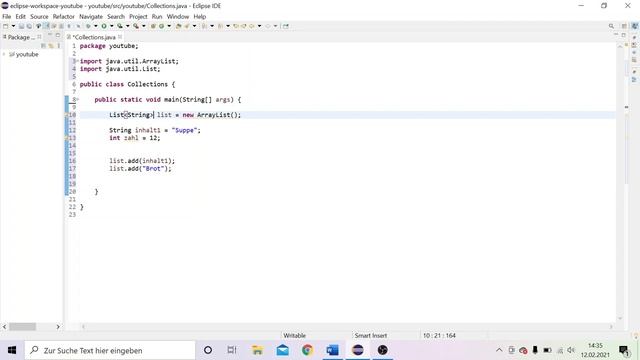Click the warning marker beside line 10
640x360 pixels.
[67, 115]
